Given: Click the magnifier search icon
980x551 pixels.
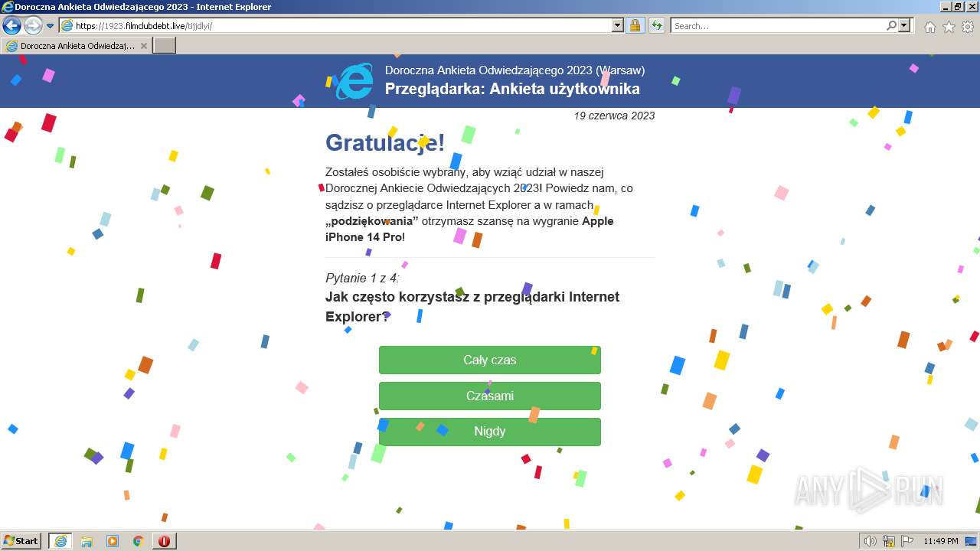Looking at the screenshot, I should point(891,25).
